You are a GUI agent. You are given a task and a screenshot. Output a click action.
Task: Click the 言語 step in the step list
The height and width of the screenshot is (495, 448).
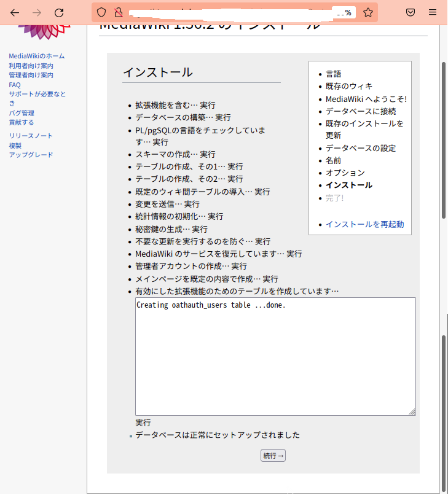(x=333, y=74)
